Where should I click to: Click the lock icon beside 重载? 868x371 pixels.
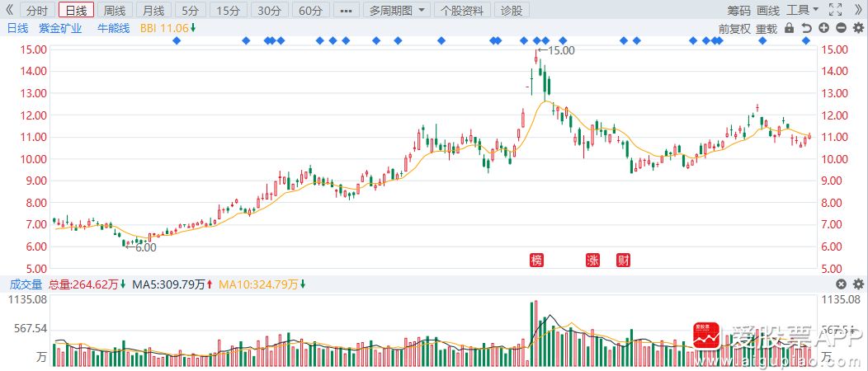coord(790,28)
